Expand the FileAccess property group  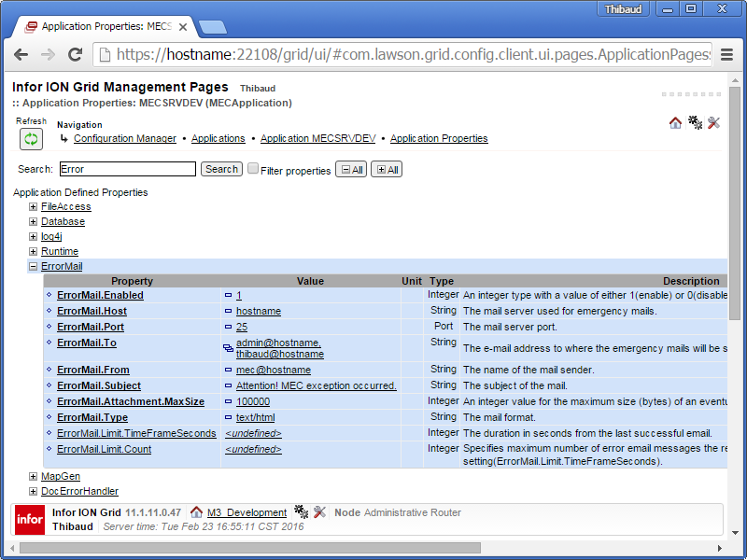[x=33, y=206]
